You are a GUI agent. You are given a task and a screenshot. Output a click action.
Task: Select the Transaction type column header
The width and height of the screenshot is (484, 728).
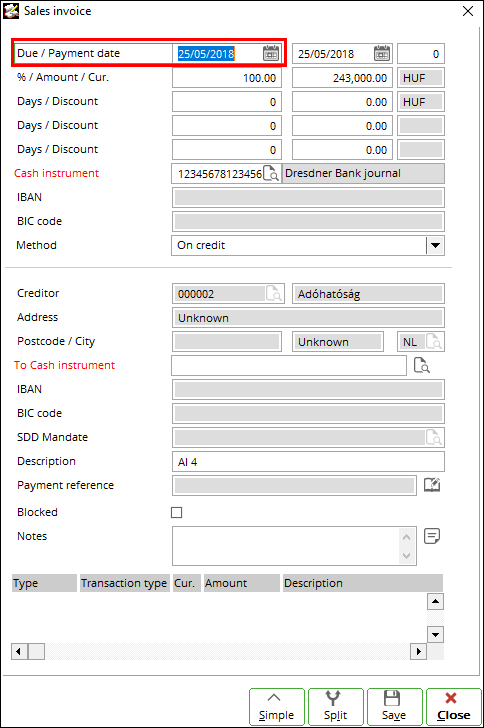(x=124, y=583)
